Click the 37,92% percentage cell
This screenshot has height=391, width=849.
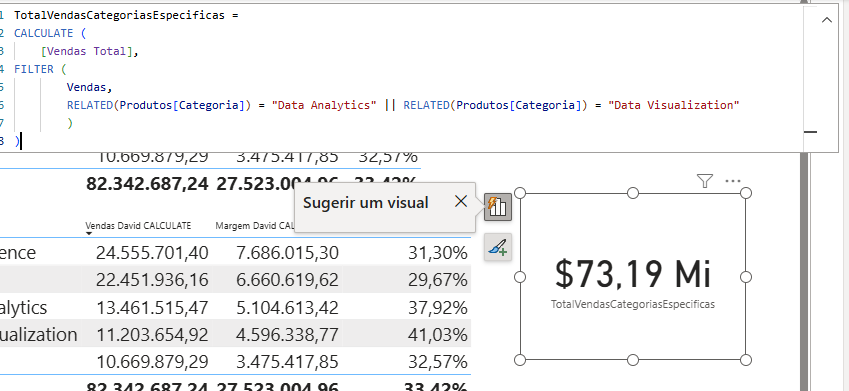point(437,308)
